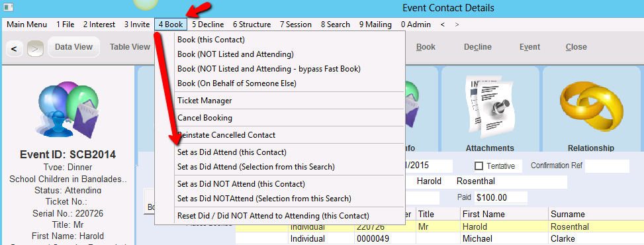Open the Attachments icon panel
This screenshot has width=644, height=245.
pyautogui.click(x=490, y=109)
